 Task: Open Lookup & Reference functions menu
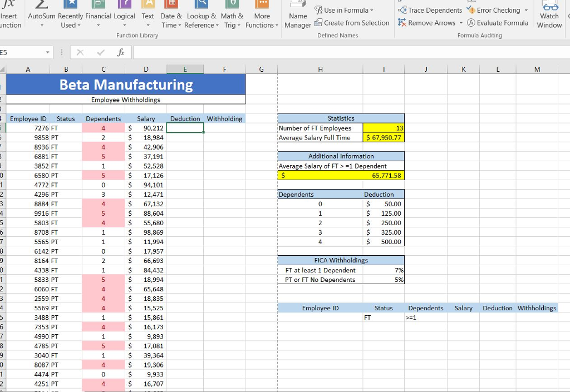(202, 14)
